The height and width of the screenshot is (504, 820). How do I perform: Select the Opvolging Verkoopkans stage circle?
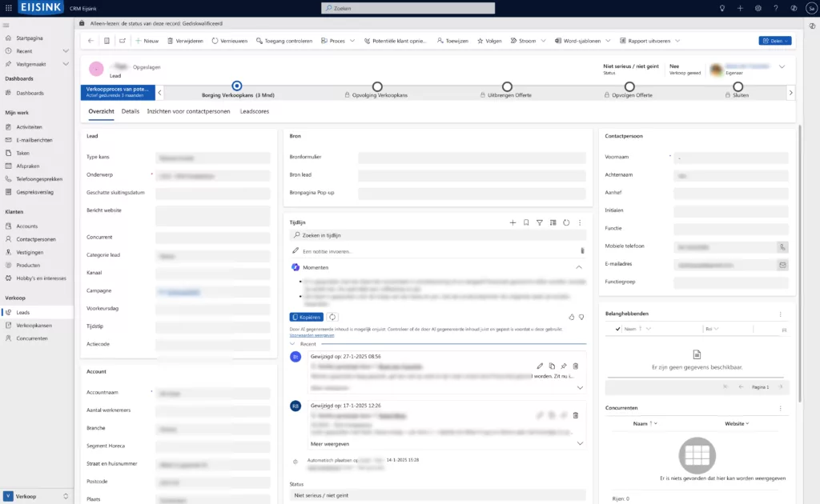click(x=377, y=86)
